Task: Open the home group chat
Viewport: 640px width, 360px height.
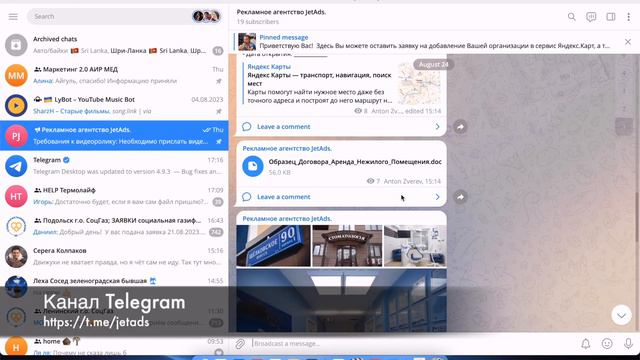Action: click(x=114, y=346)
